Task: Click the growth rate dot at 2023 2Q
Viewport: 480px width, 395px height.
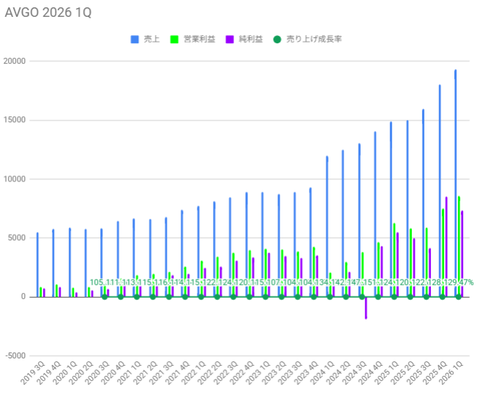Action: [x=281, y=297]
